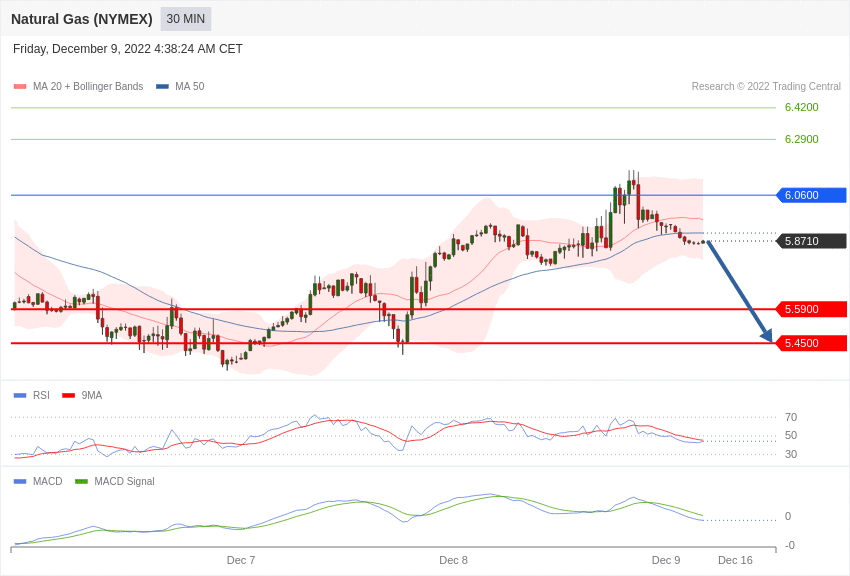The height and width of the screenshot is (576, 850).
Task: Click the MACD 0 axis value
Action: [x=788, y=516]
